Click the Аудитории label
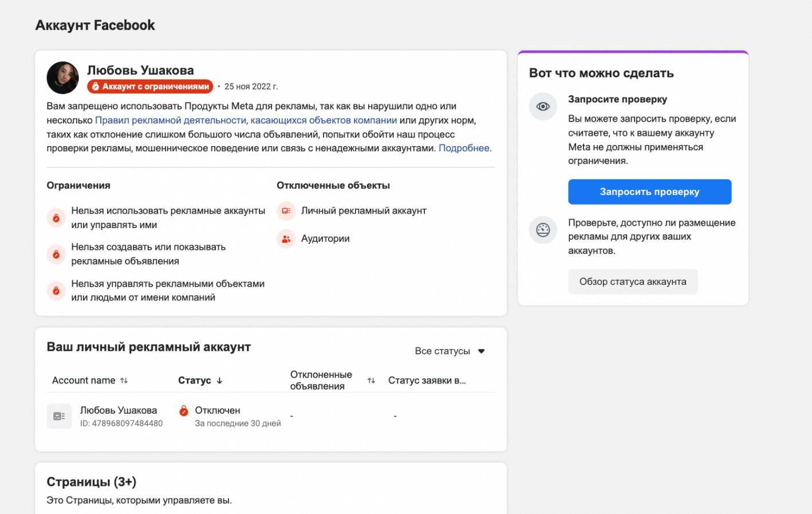This screenshot has width=812, height=514. (x=325, y=238)
